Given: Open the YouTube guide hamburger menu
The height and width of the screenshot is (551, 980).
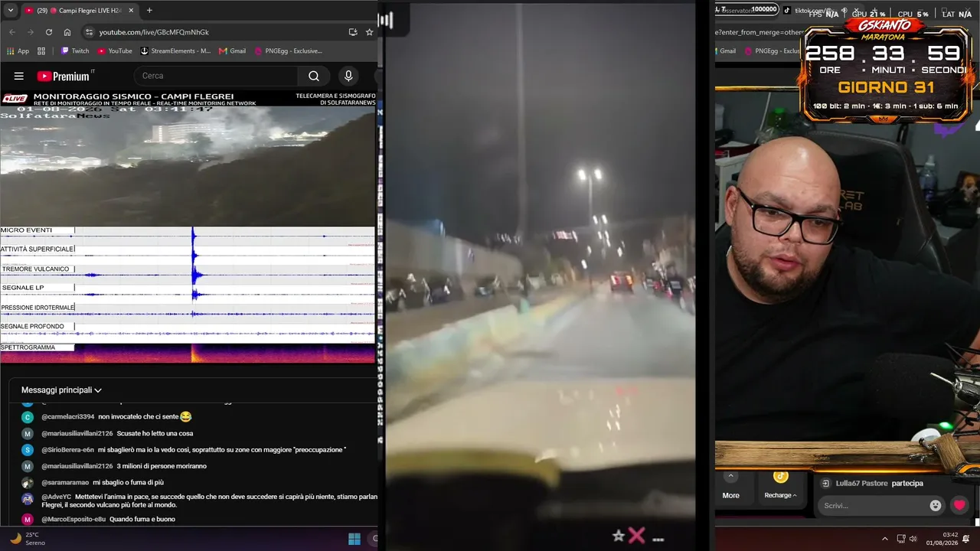Looking at the screenshot, I should (19, 76).
